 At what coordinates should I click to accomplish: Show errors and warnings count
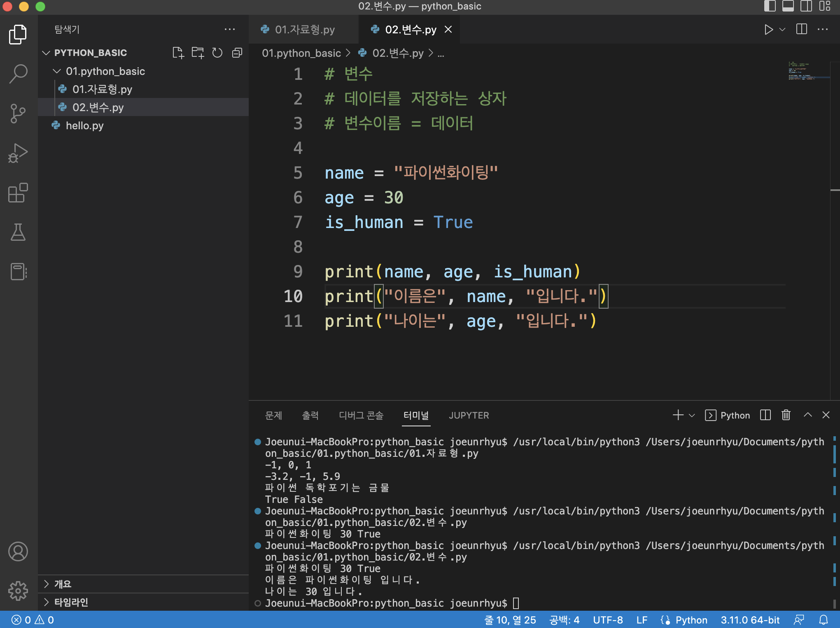pyautogui.click(x=33, y=620)
